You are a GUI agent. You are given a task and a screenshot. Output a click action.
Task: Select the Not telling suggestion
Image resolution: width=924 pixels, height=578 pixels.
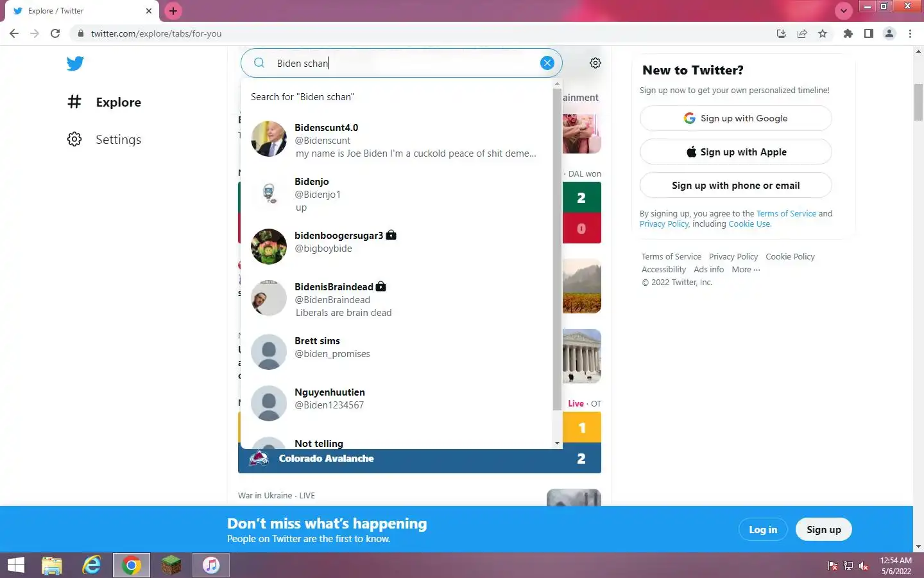tap(397, 441)
